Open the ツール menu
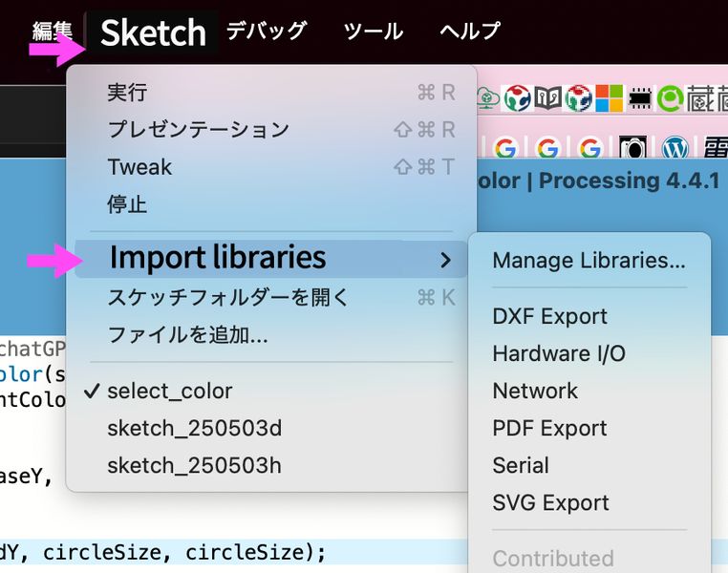The image size is (728, 573). (x=374, y=32)
